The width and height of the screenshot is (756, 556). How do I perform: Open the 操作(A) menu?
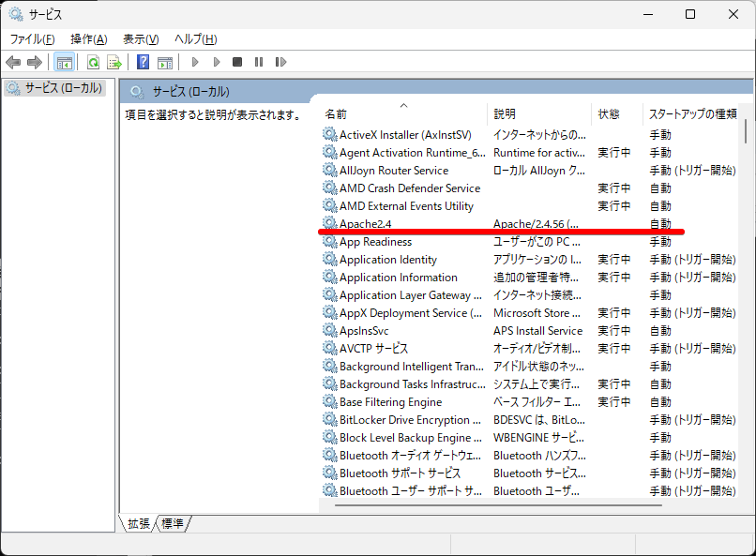point(88,38)
